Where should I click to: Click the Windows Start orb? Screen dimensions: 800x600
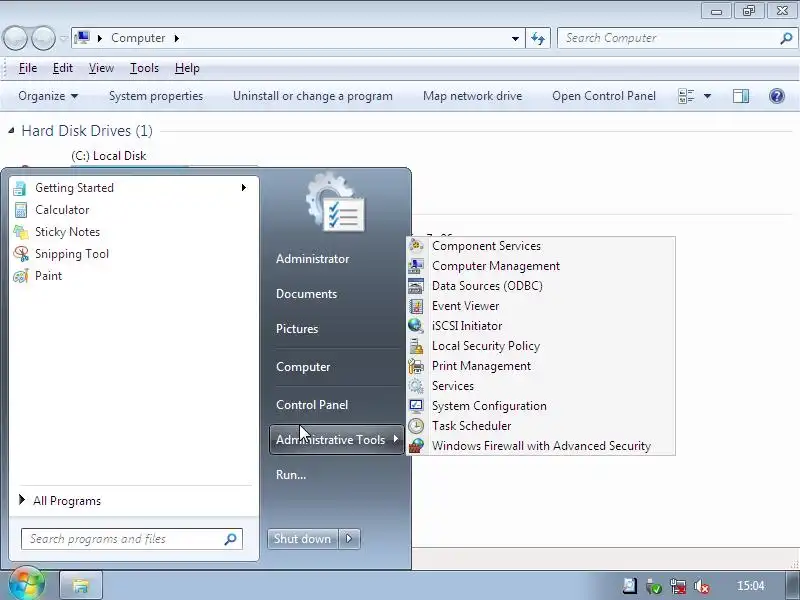[26, 583]
